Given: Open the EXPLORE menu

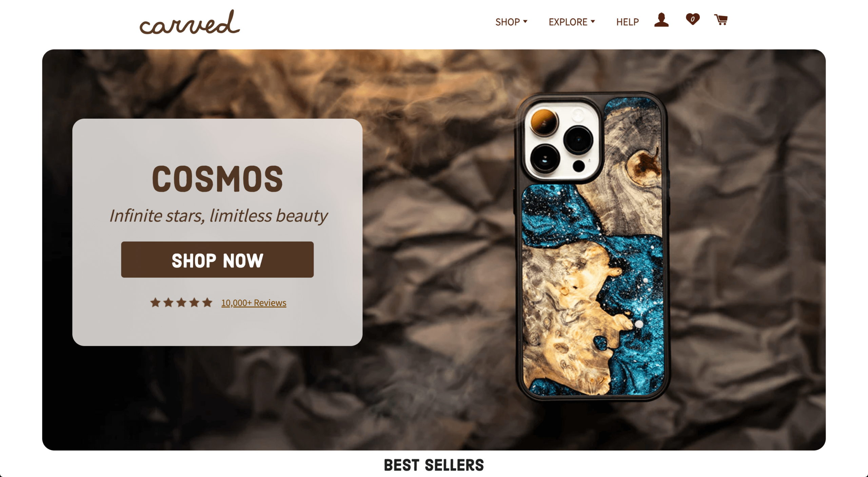Looking at the screenshot, I should click(x=568, y=22).
